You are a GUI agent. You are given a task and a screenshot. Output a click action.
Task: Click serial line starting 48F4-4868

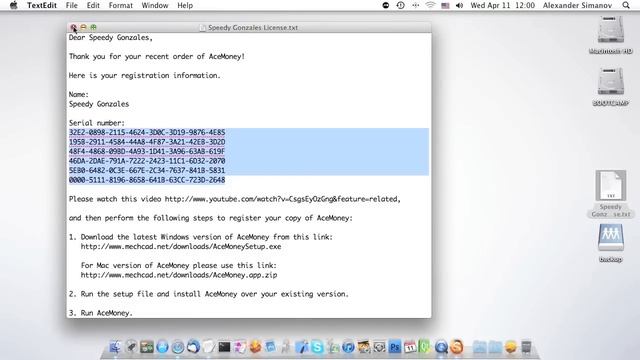tap(147, 151)
